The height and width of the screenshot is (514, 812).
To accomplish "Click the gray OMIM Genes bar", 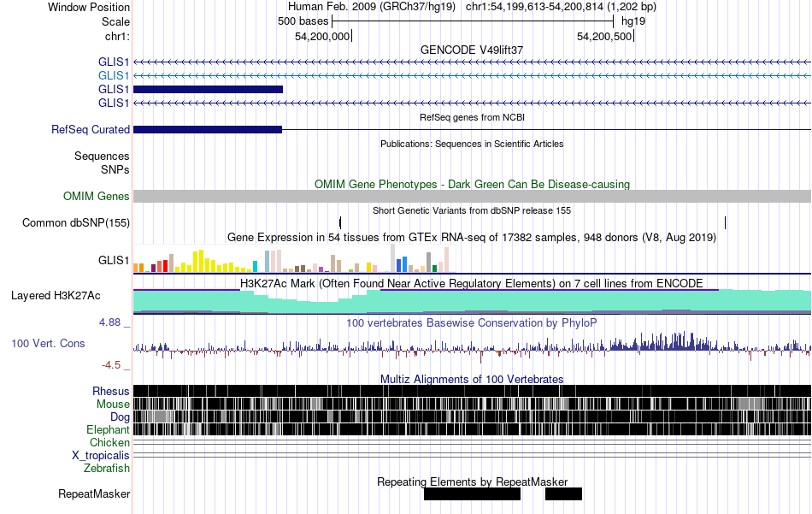I will [473, 196].
